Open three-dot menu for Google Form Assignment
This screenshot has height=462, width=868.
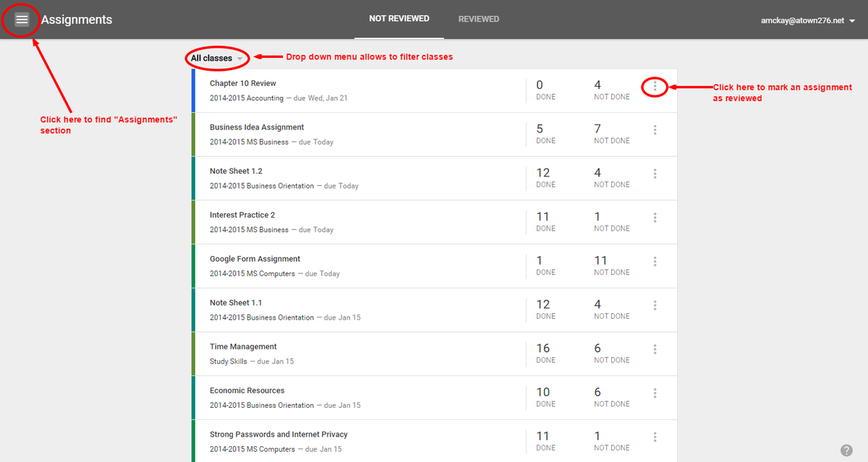pos(655,262)
